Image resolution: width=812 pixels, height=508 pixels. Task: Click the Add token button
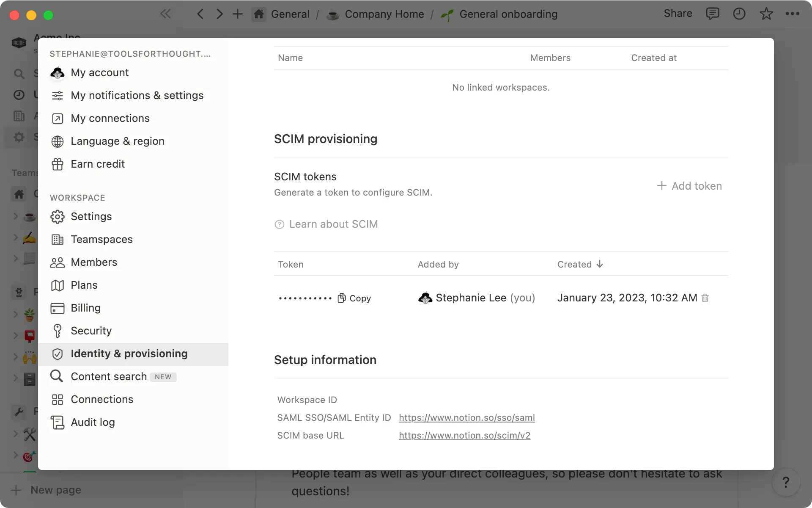(689, 185)
